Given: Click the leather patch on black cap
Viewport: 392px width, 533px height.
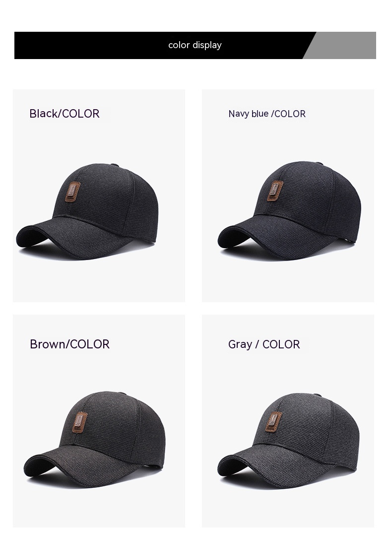Looking at the screenshot, I should pos(72,192).
